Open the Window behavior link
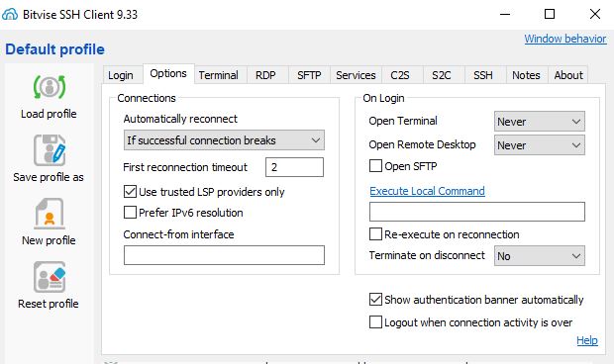The width and height of the screenshot is (614, 364). pos(565,39)
